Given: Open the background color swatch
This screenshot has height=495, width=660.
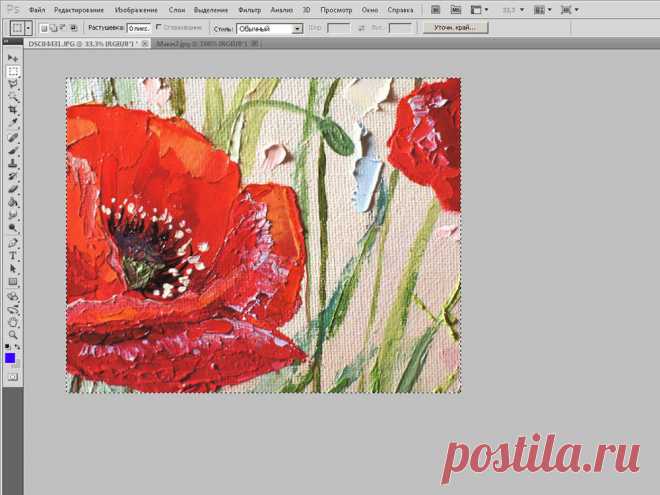Looking at the screenshot, I should coord(17,364).
